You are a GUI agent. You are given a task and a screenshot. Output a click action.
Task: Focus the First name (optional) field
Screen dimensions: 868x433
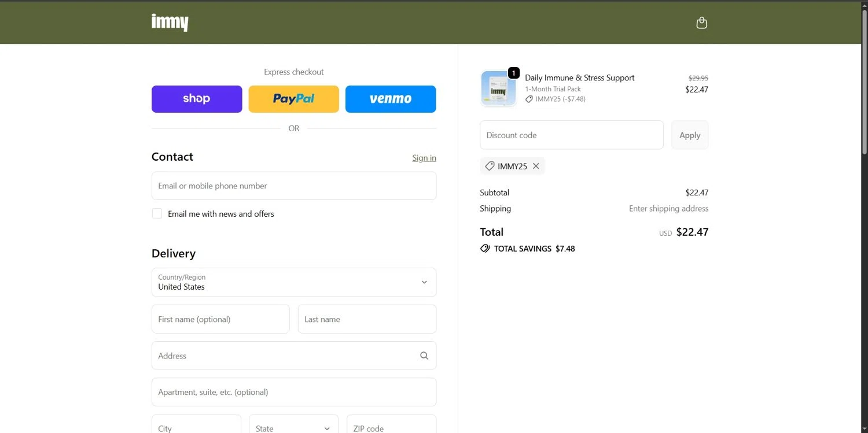pos(220,319)
